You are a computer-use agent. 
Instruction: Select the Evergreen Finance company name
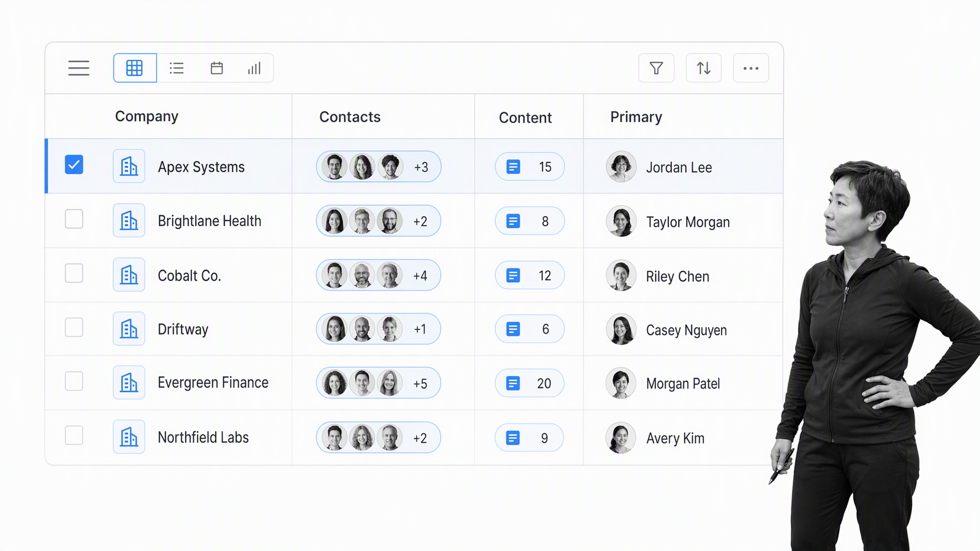pyautogui.click(x=213, y=383)
